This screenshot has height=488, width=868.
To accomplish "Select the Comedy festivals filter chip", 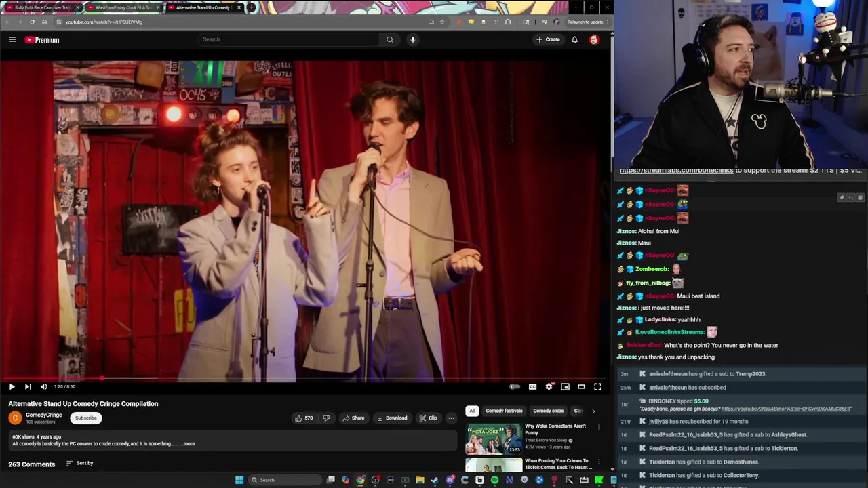I will [504, 411].
